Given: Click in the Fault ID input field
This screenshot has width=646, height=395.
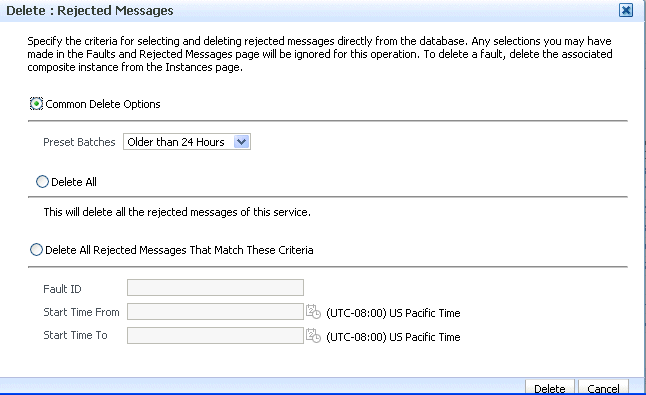Looking at the screenshot, I should click(215, 287).
